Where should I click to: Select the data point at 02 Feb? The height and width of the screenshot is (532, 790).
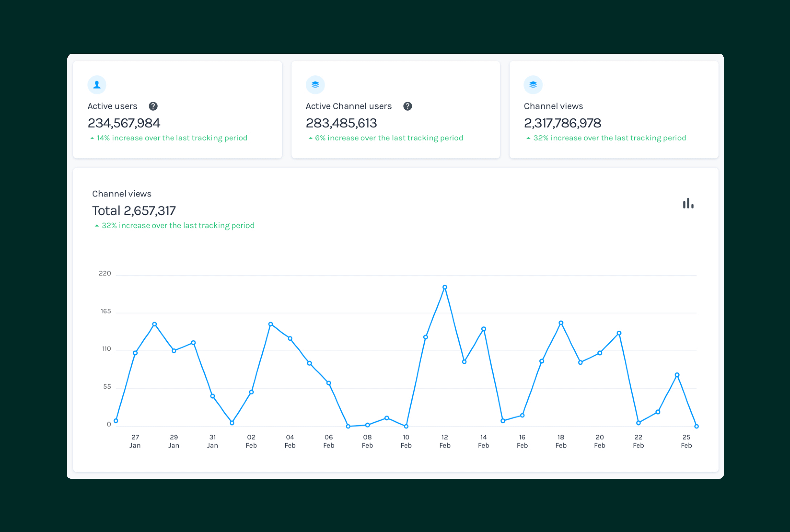pyautogui.click(x=251, y=392)
